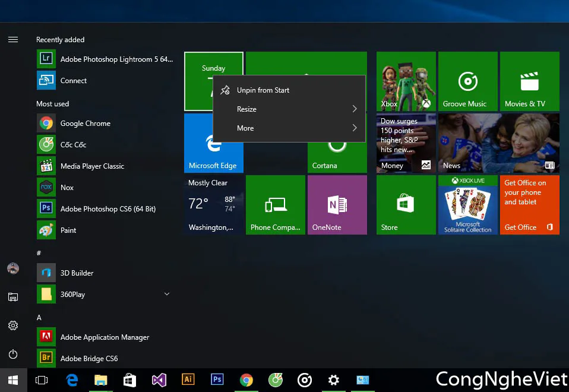The height and width of the screenshot is (392, 569).
Task: Open Groove Music on taskbar
Action: pyautogui.click(x=305, y=380)
